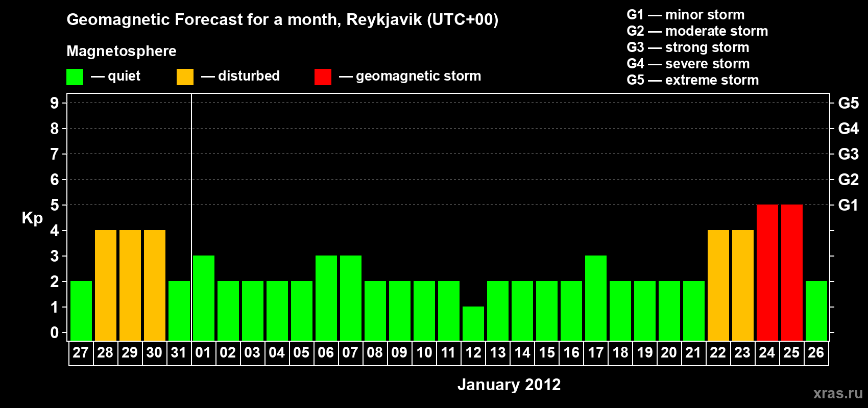Click the date label 12
The image size is (868, 408).
click(473, 352)
